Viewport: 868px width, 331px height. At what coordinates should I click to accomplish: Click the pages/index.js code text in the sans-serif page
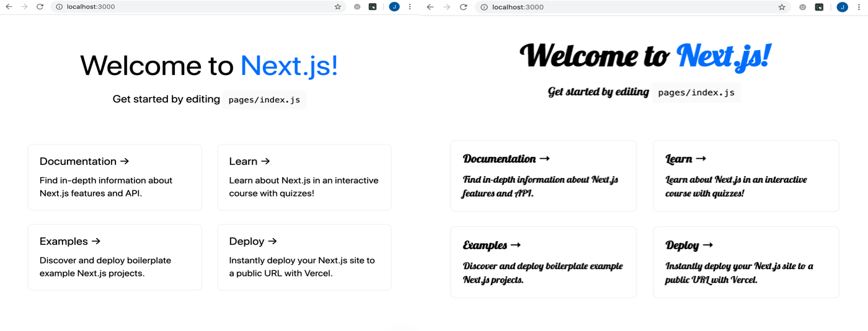click(265, 100)
